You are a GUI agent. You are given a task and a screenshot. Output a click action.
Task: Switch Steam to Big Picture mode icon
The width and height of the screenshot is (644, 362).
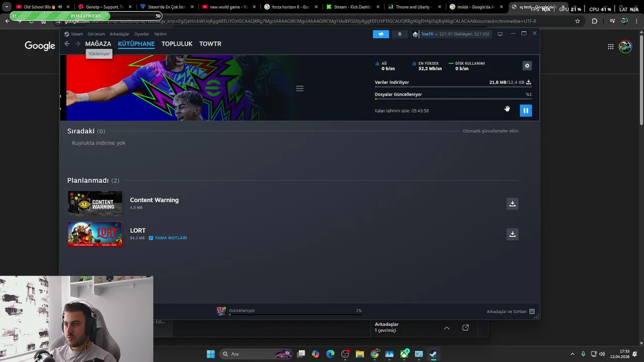point(500,34)
